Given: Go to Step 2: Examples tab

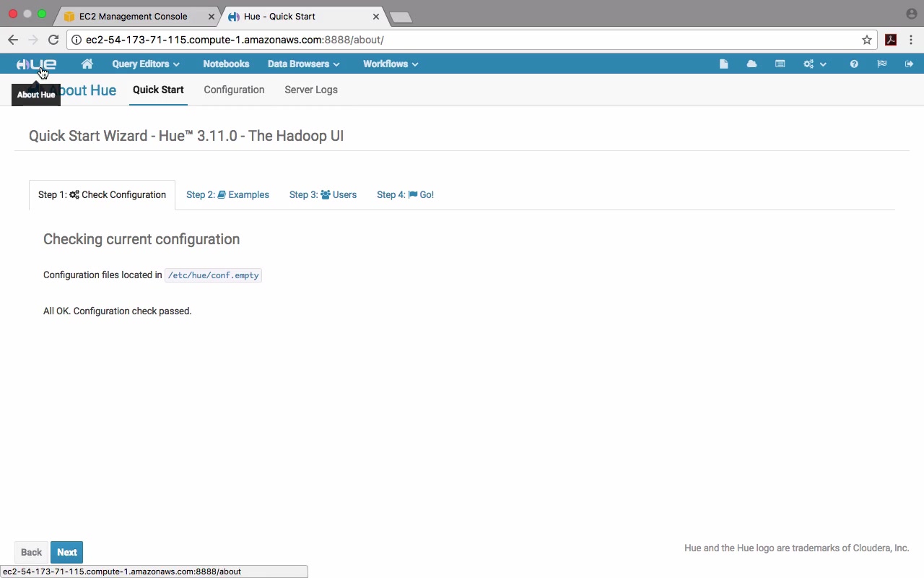Looking at the screenshot, I should tap(227, 195).
